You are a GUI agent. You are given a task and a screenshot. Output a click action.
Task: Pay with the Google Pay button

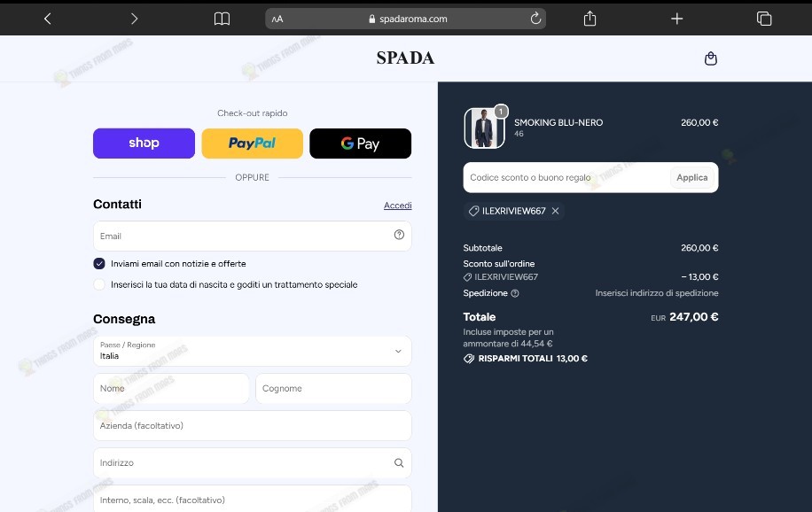click(x=361, y=144)
